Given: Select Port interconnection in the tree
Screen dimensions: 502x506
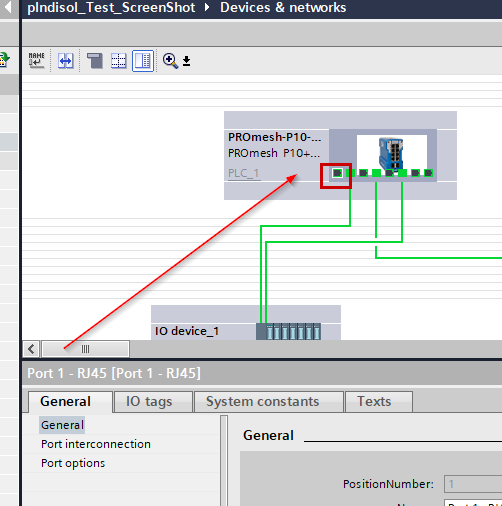Looking at the screenshot, I should (x=96, y=444).
